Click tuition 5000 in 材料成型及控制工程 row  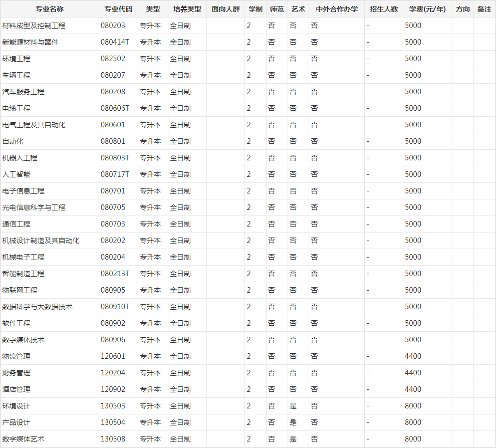pos(413,26)
